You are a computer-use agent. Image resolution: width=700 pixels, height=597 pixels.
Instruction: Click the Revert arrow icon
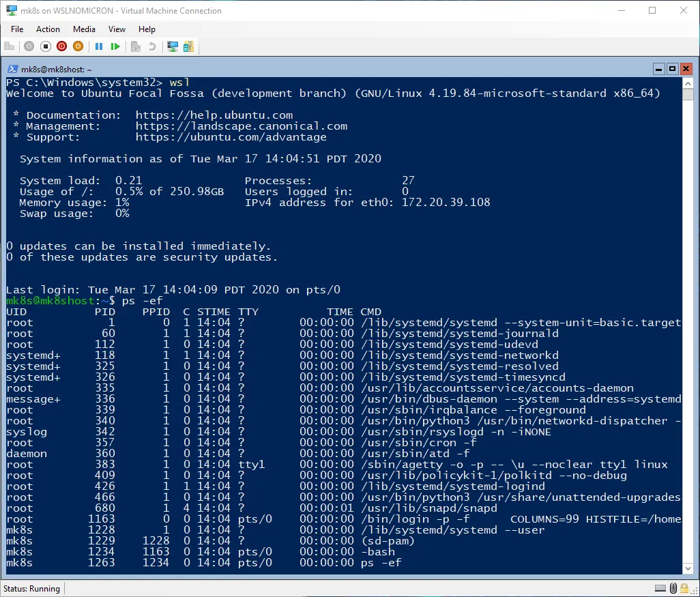pyautogui.click(x=151, y=46)
